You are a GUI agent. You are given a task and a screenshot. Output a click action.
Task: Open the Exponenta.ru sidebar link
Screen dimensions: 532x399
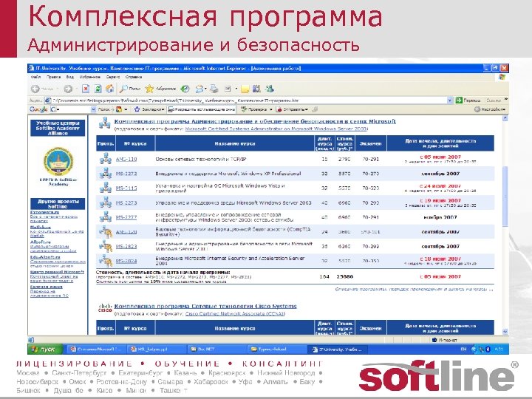click(44, 212)
